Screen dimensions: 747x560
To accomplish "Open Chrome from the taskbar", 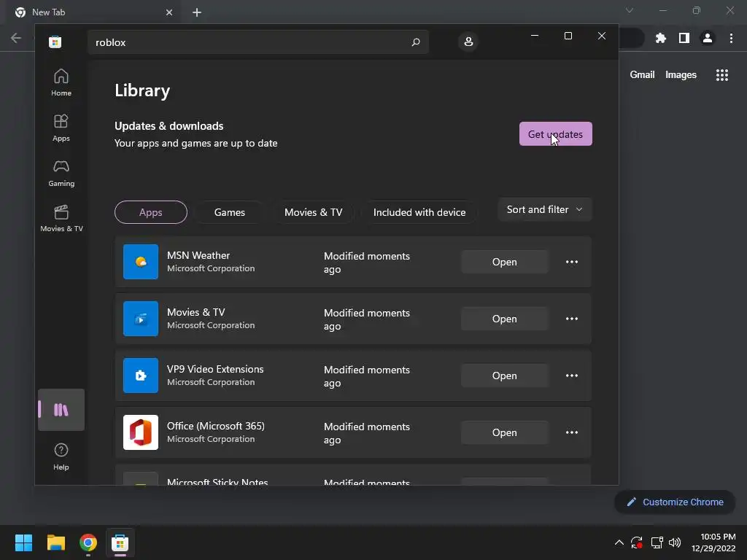I will 88,542.
